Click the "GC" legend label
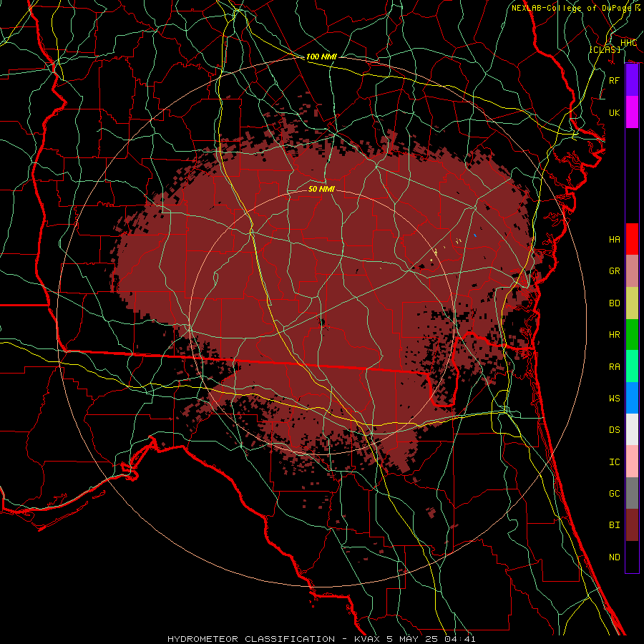This screenshot has width=644, height=644. [615, 494]
